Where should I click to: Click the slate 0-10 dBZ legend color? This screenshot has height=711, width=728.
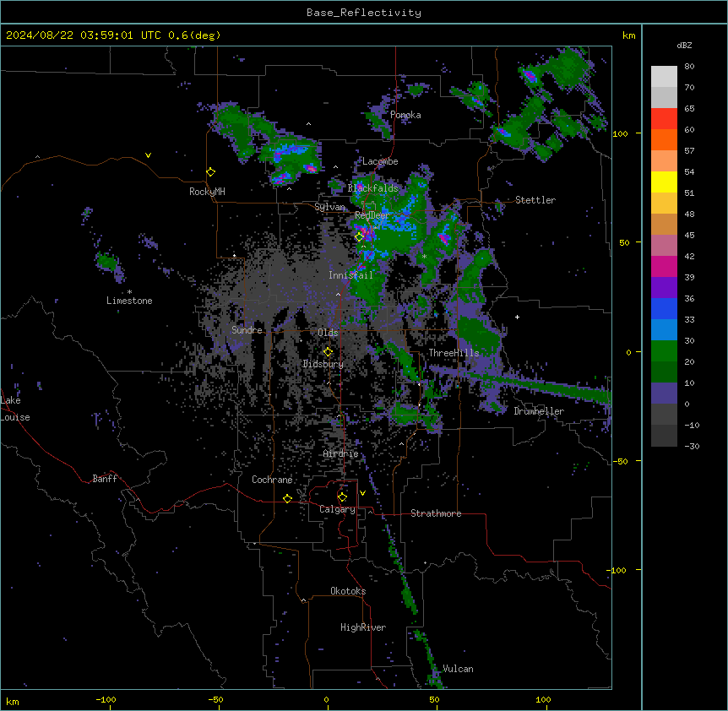(664, 393)
